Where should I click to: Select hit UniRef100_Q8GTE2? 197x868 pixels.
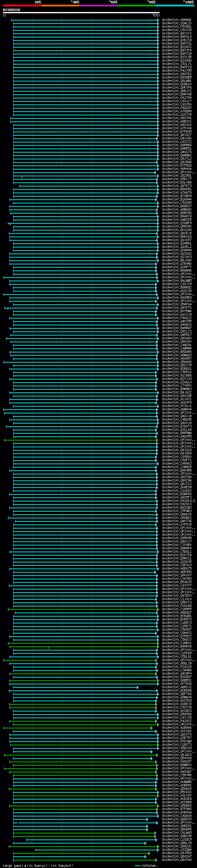[x=176, y=74]
